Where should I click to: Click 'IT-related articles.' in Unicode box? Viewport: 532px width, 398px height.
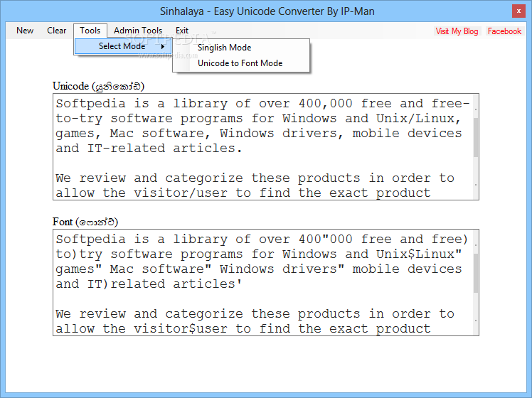pyautogui.click(x=165, y=149)
